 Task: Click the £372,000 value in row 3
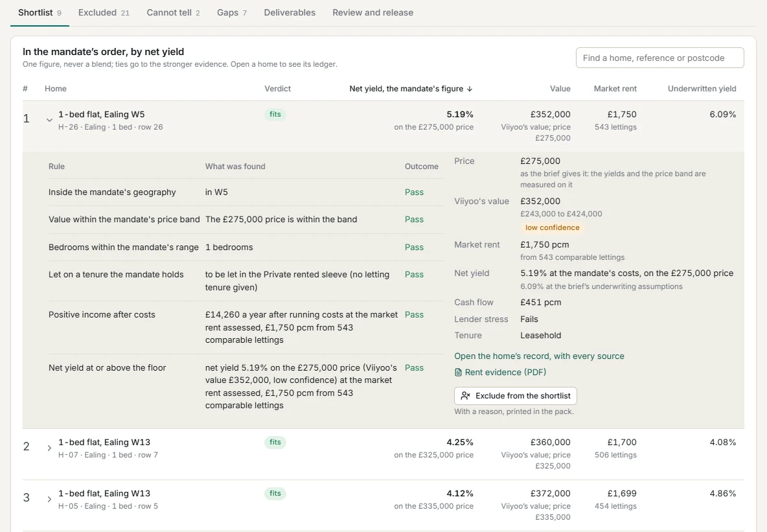pos(550,494)
